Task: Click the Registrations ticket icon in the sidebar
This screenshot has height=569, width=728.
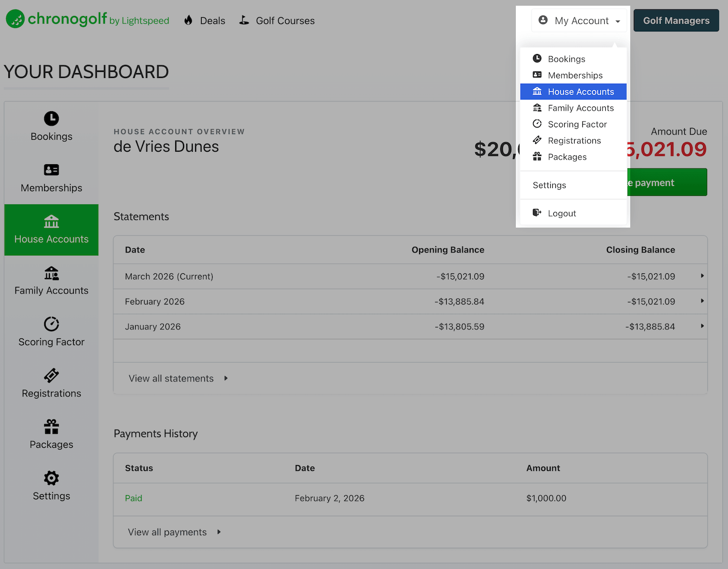Action: point(51,375)
